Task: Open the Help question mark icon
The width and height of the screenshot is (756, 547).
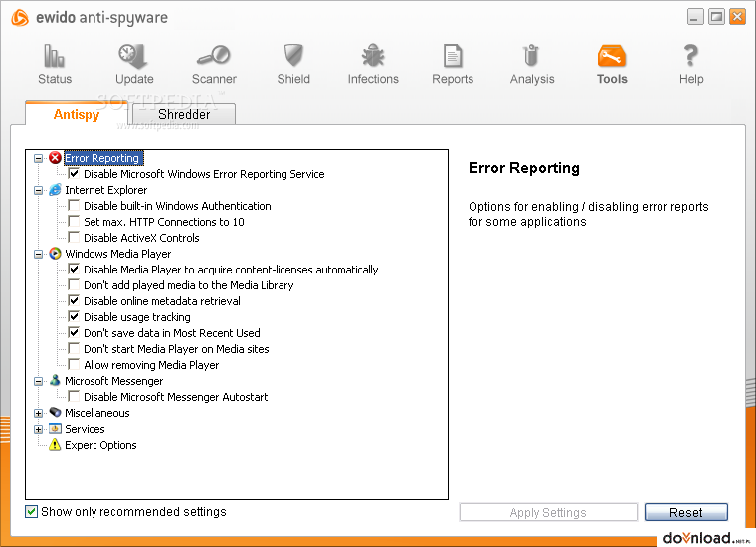Action: point(691,55)
